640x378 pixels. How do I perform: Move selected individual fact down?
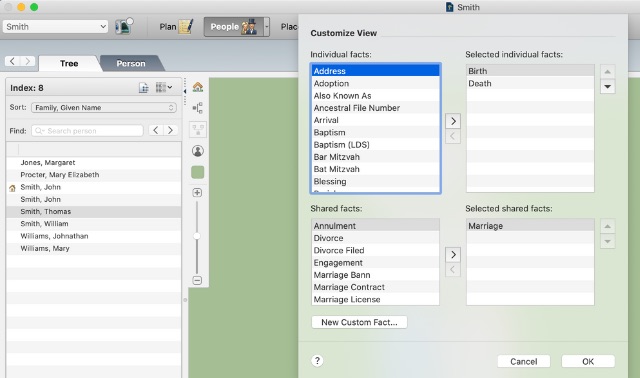point(607,87)
